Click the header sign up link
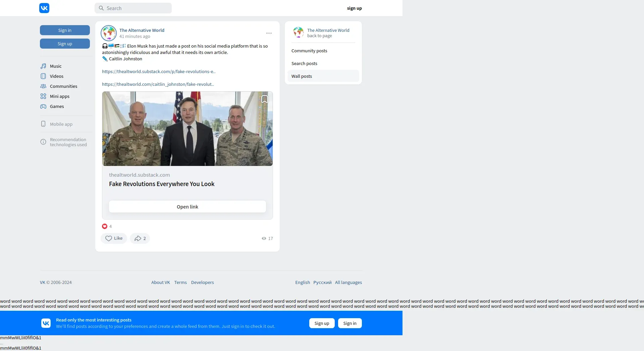 click(x=355, y=8)
